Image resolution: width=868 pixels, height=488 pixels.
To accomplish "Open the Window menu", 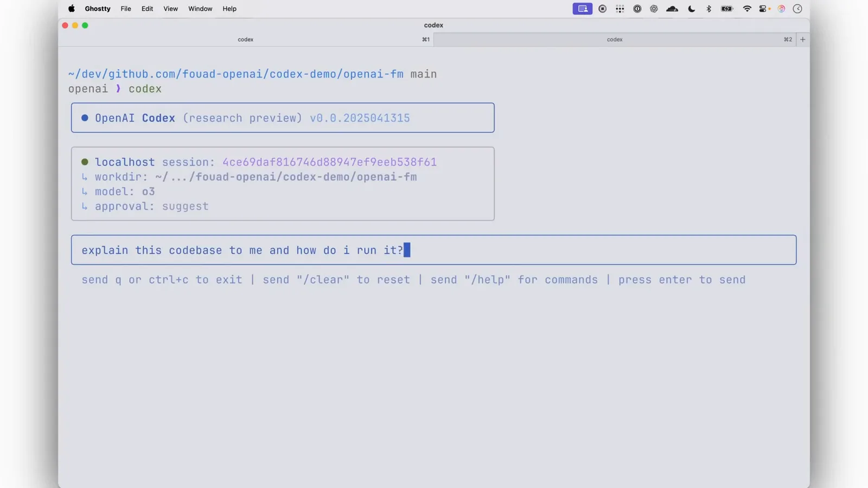I will coord(200,9).
